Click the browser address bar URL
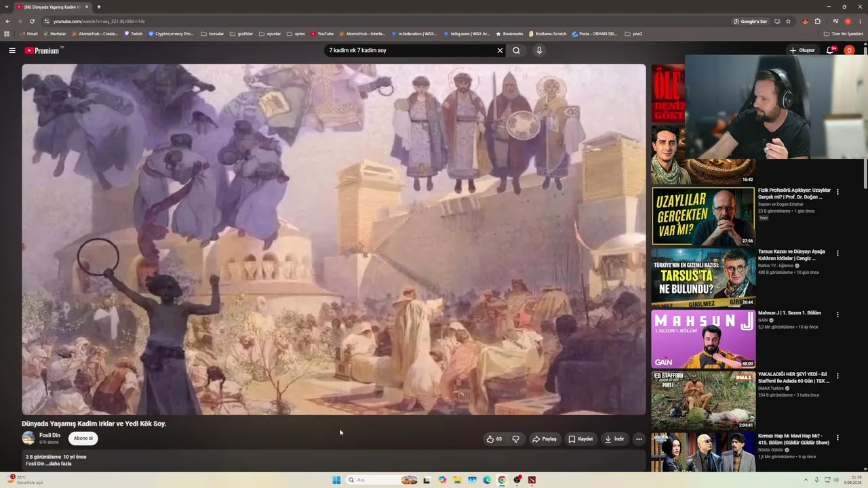The image size is (868, 488). point(99,21)
